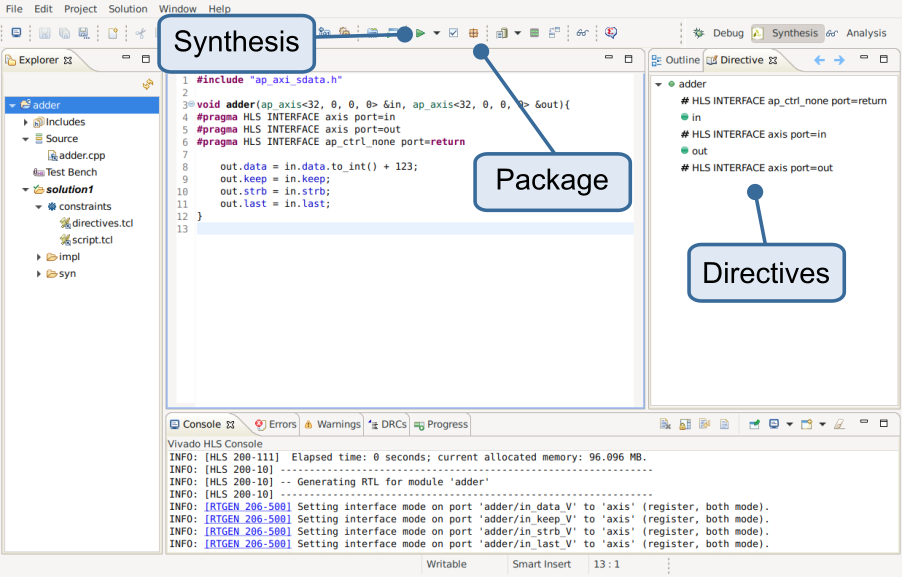Minimize the Directive panel
The height and width of the screenshot is (577, 902).
(x=862, y=58)
